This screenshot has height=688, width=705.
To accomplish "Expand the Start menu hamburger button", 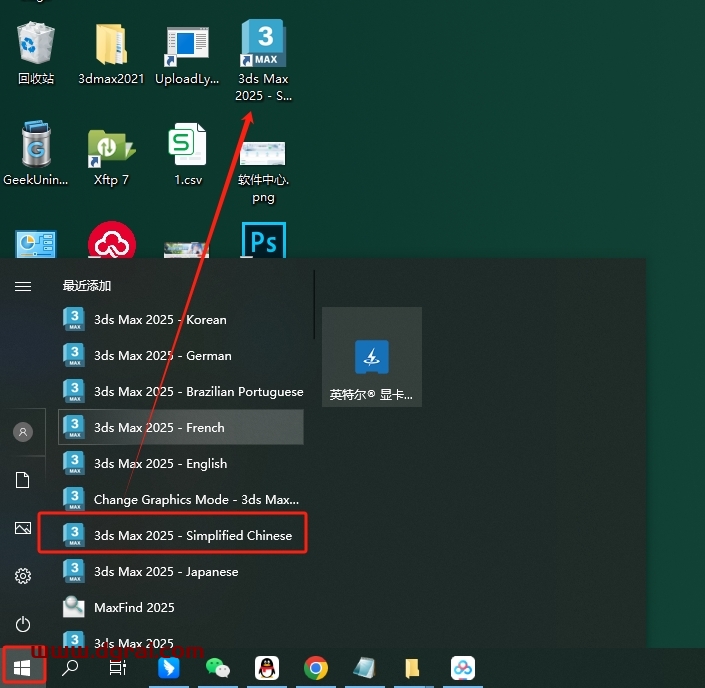I will (x=23, y=286).
